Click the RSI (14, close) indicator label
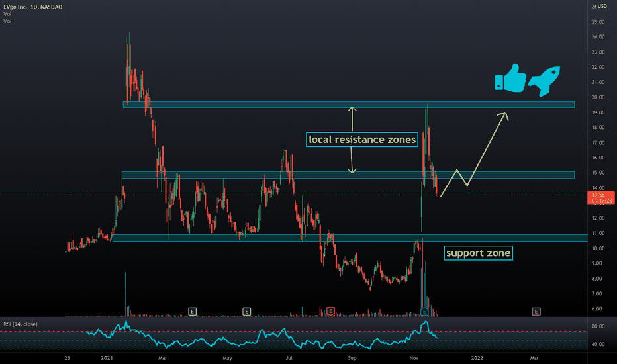Image resolution: width=617 pixels, height=364 pixels. click(x=21, y=324)
